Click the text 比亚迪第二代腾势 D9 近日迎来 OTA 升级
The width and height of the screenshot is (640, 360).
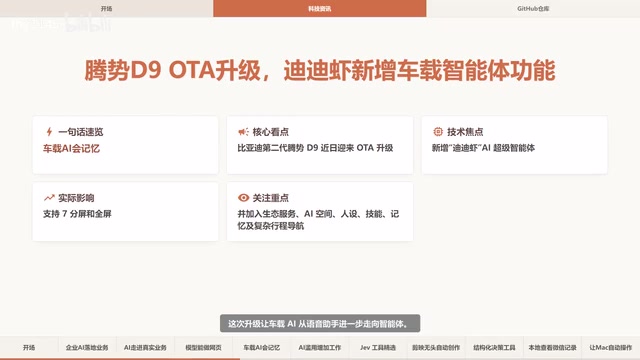pos(315,148)
